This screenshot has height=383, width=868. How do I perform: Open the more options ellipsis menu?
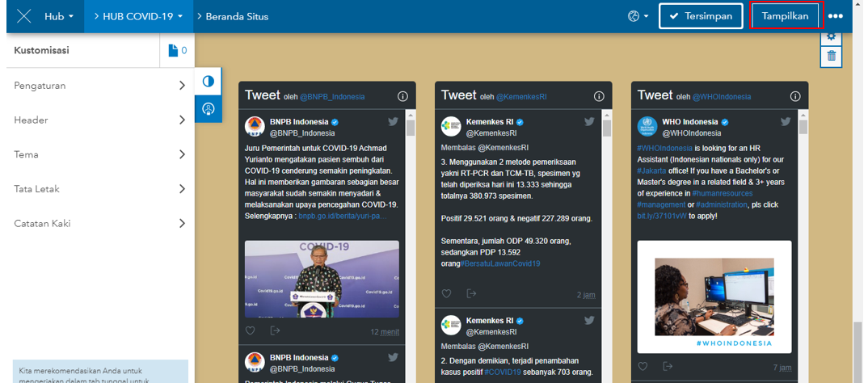coord(836,16)
